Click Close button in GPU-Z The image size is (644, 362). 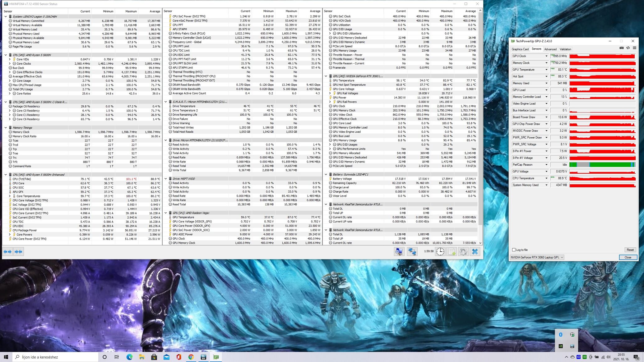click(628, 257)
